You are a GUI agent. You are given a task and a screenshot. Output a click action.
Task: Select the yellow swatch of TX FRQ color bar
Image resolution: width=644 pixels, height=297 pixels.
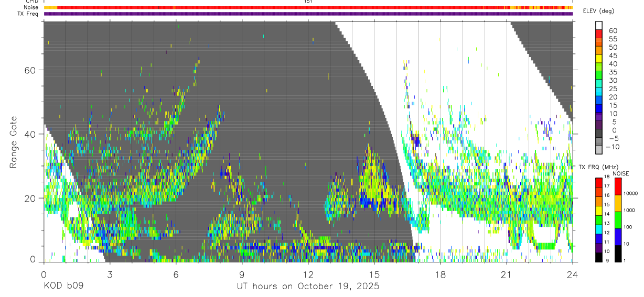[x=599, y=210]
